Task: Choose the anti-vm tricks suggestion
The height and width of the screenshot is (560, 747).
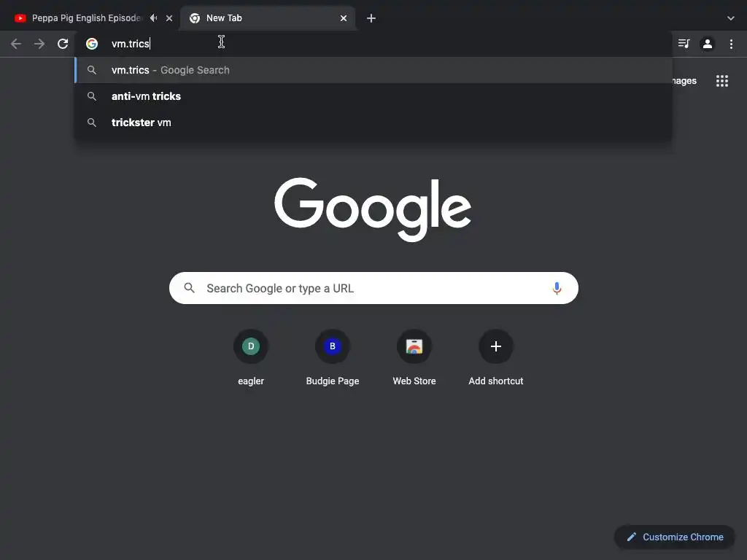Action: click(373, 96)
